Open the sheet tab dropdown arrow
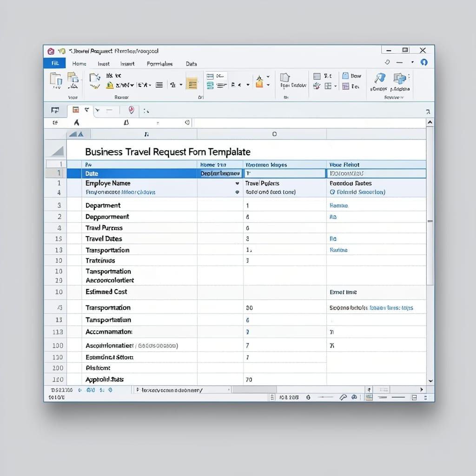 (229, 390)
